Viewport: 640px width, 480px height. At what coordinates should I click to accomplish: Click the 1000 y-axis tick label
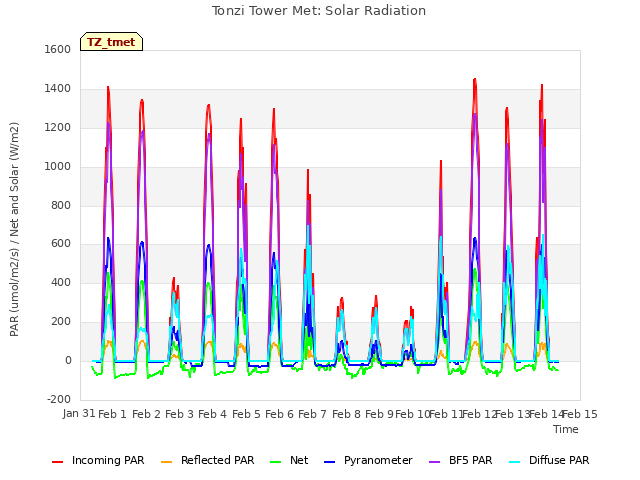tap(58, 167)
